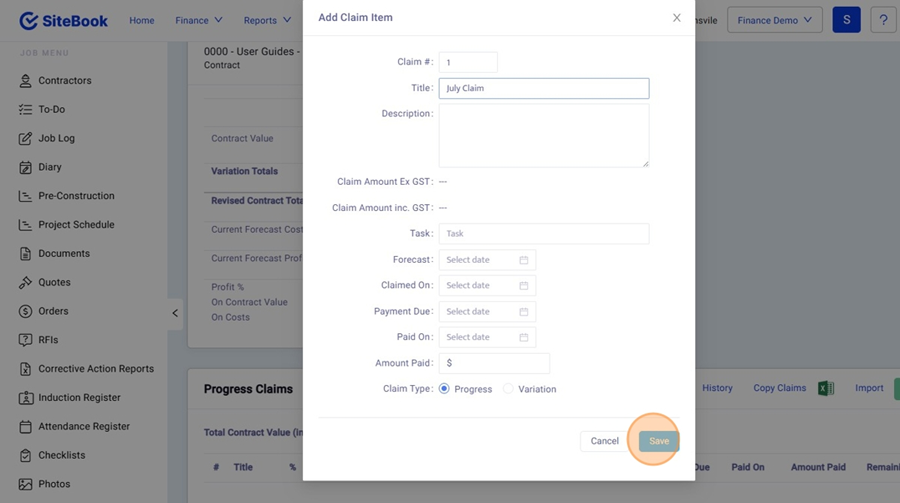900x503 pixels.
Task: Click the Description text area
Action: pyautogui.click(x=543, y=135)
